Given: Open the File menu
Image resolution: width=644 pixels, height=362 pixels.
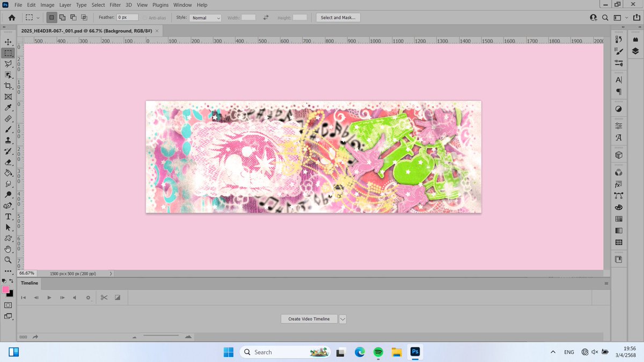Looking at the screenshot, I should [18, 5].
